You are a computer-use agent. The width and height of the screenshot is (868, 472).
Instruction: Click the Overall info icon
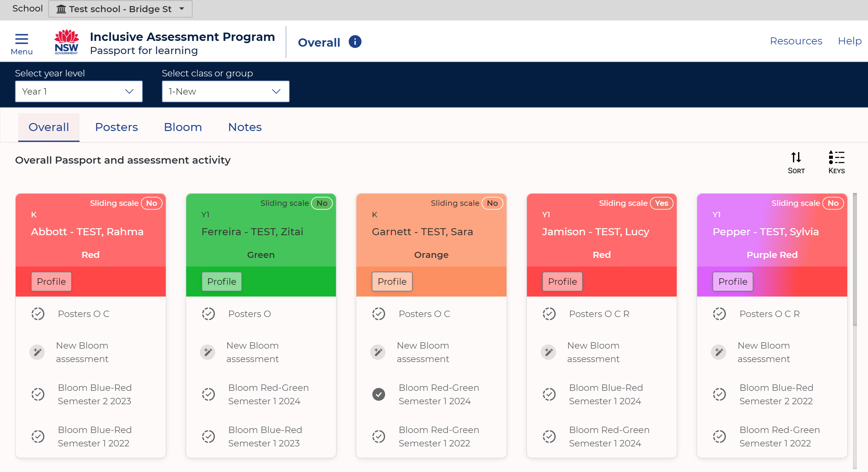(x=355, y=42)
